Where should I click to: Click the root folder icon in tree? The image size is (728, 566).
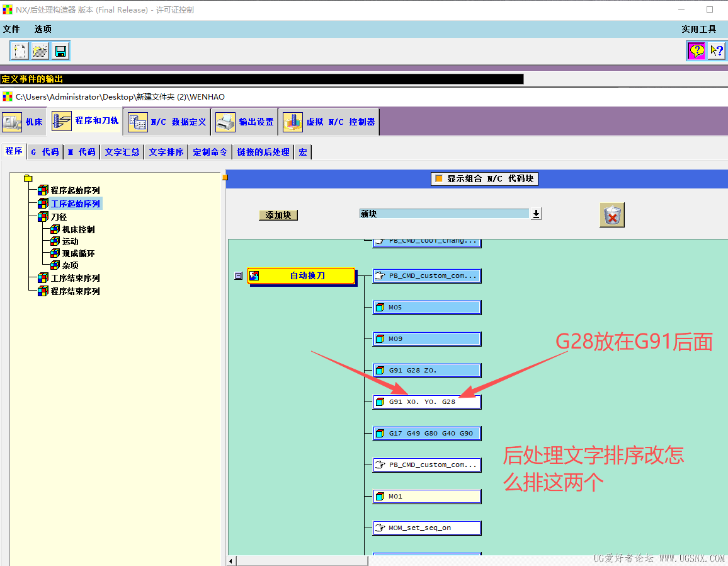click(28, 178)
